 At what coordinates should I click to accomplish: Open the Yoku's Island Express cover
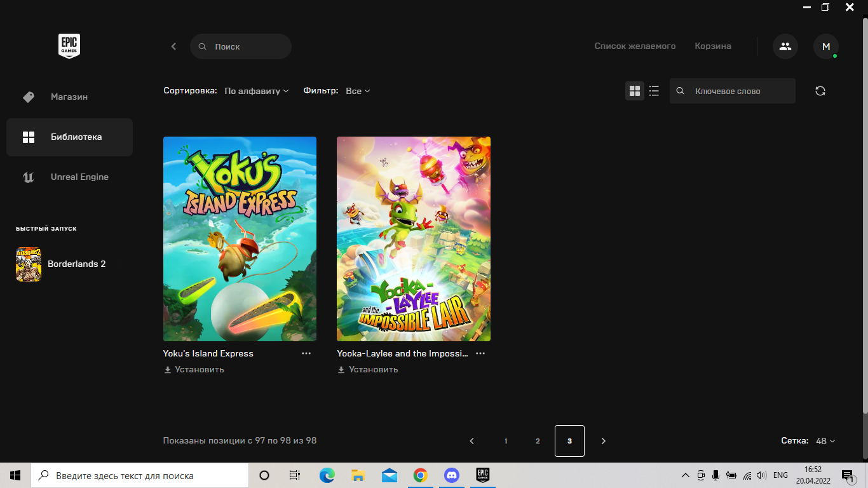pyautogui.click(x=240, y=239)
